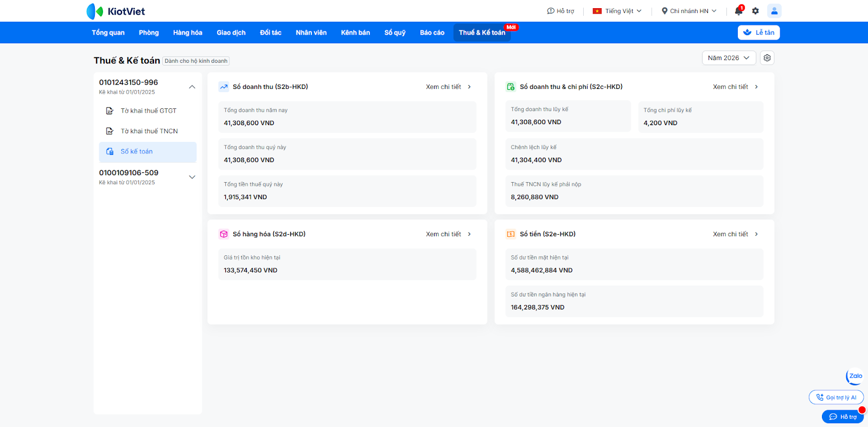Open the top-bar settings gear
This screenshot has height=427, width=868.
click(x=755, y=11)
